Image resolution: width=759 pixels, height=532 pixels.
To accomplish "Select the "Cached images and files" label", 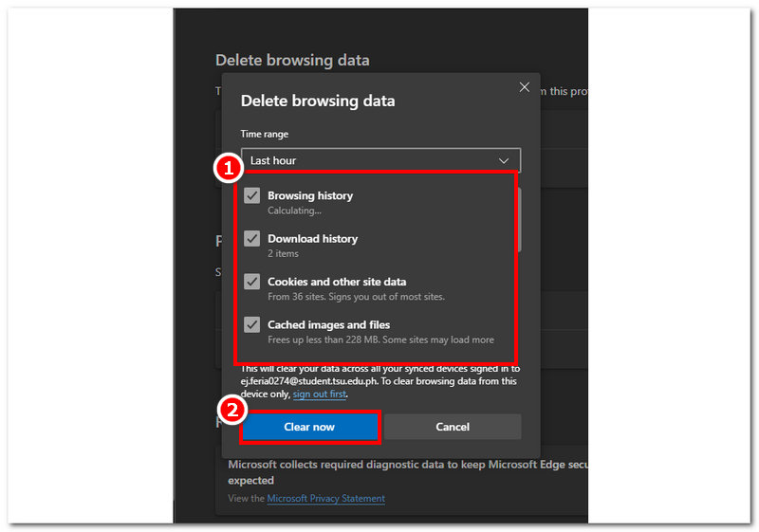I will [x=328, y=324].
